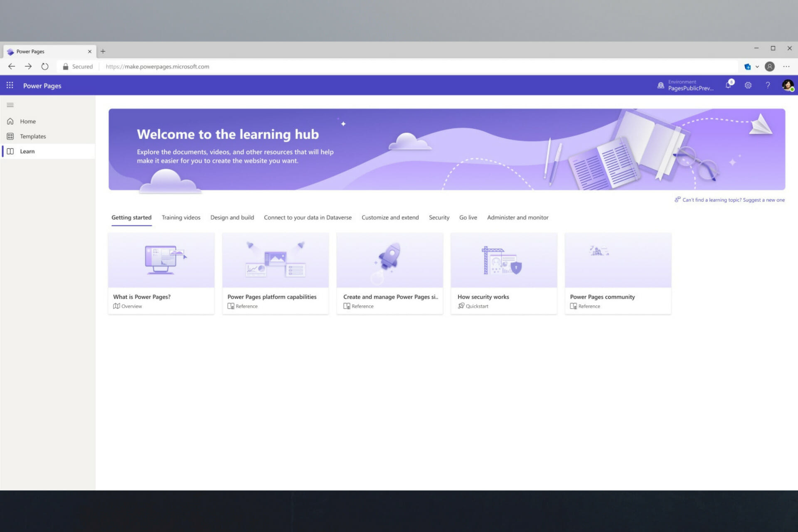Open the browser three-dot menu

(786, 66)
